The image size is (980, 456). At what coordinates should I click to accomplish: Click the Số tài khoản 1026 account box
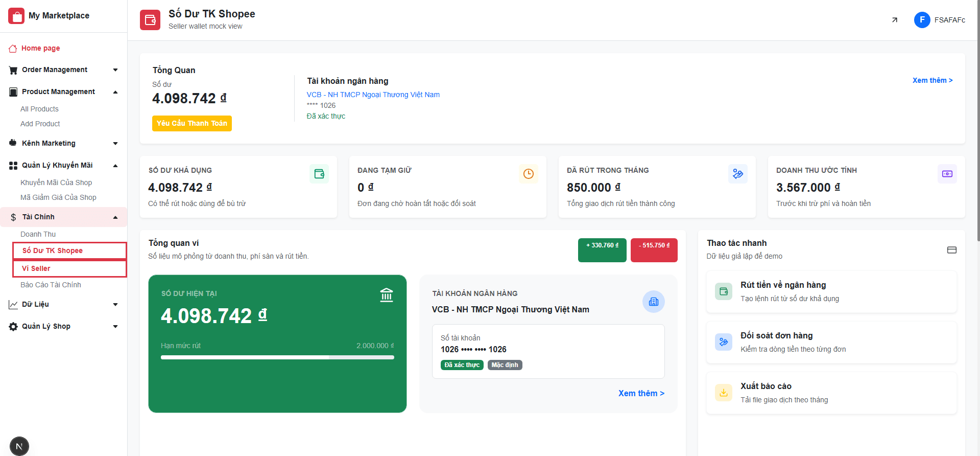coord(548,351)
